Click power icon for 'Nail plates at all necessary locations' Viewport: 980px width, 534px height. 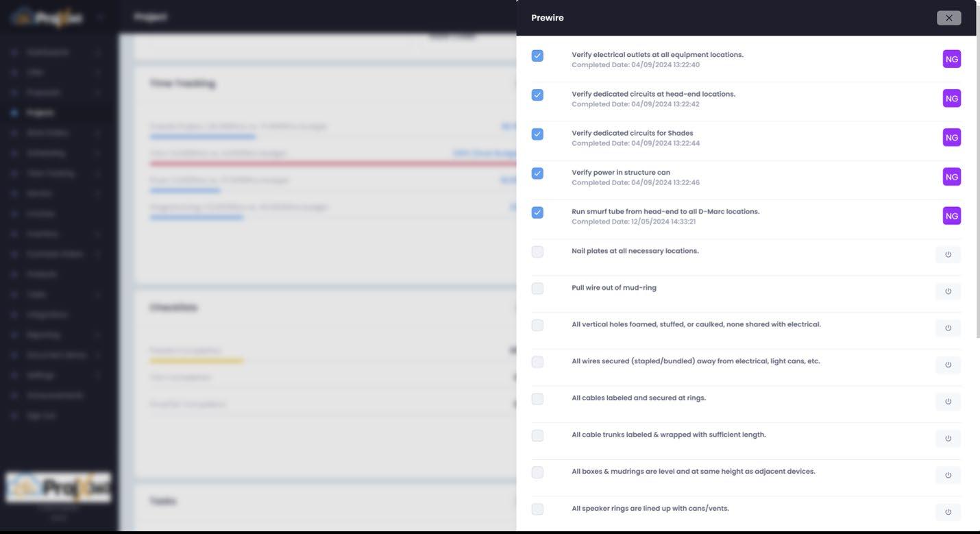(x=948, y=254)
